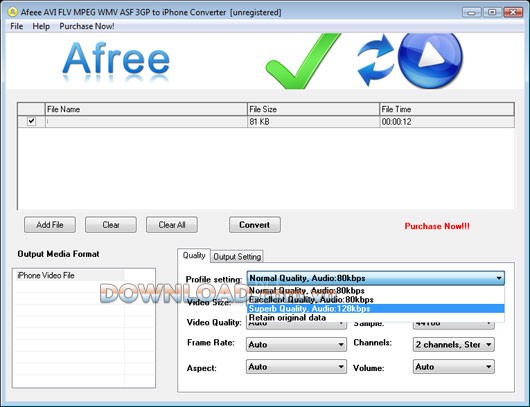The image size is (530, 407).
Task: Click the red Purchase Now!!! link
Action: pos(437,226)
